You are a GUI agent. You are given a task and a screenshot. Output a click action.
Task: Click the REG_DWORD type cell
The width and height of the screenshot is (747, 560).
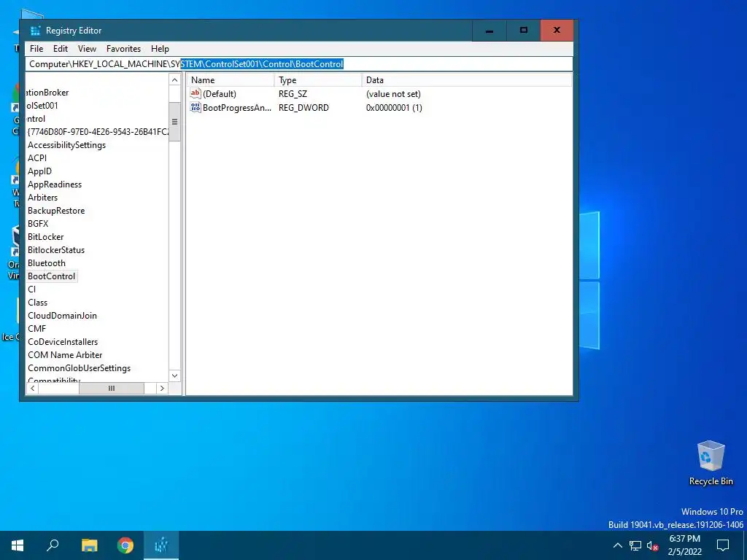(303, 108)
